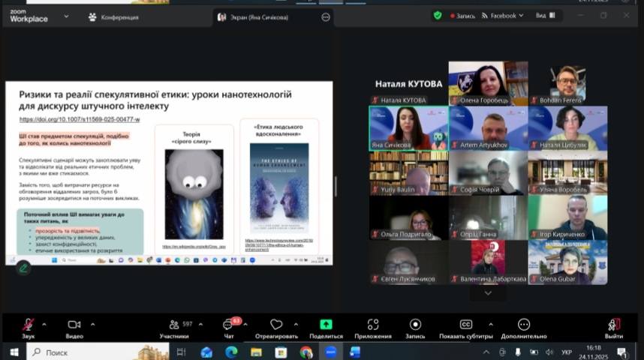Click the green Поделиться share screen icon
This screenshot has height=360, width=644.
(x=326, y=325)
